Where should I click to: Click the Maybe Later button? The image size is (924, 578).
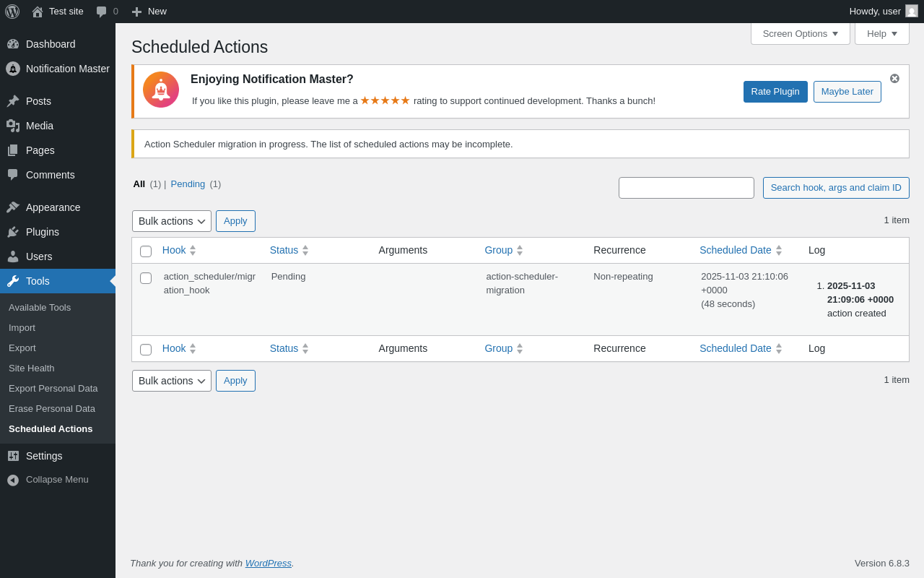coord(847,92)
